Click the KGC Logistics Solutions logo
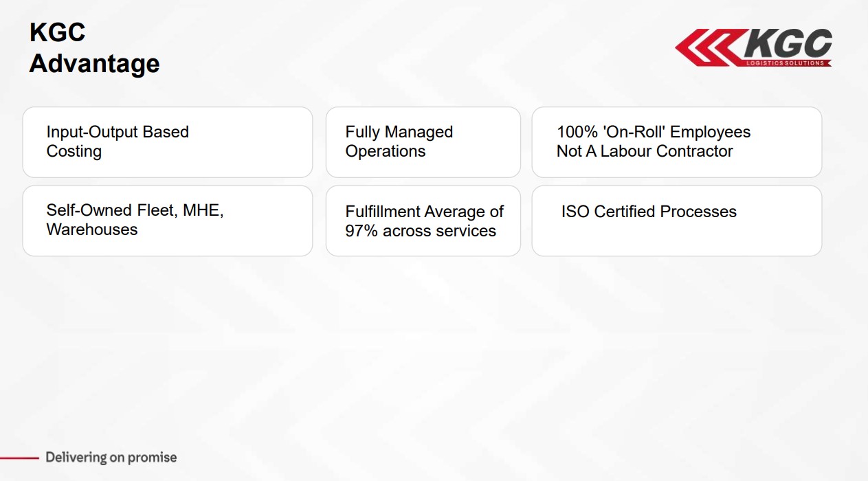The width and height of the screenshot is (868, 481). [x=753, y=47]
